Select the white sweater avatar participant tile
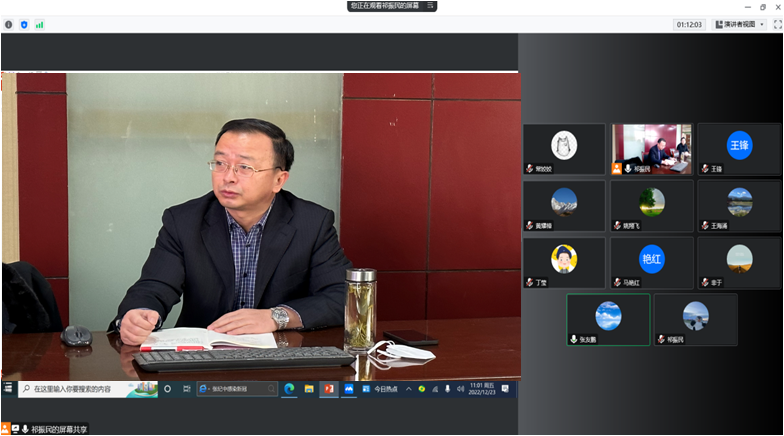The height and width of the screenshot is (436, 784). pyautogui.click(x=564, y=149)
